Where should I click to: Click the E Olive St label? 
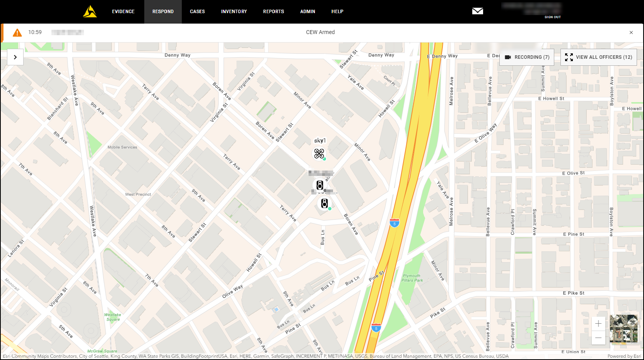pos(573,173)
